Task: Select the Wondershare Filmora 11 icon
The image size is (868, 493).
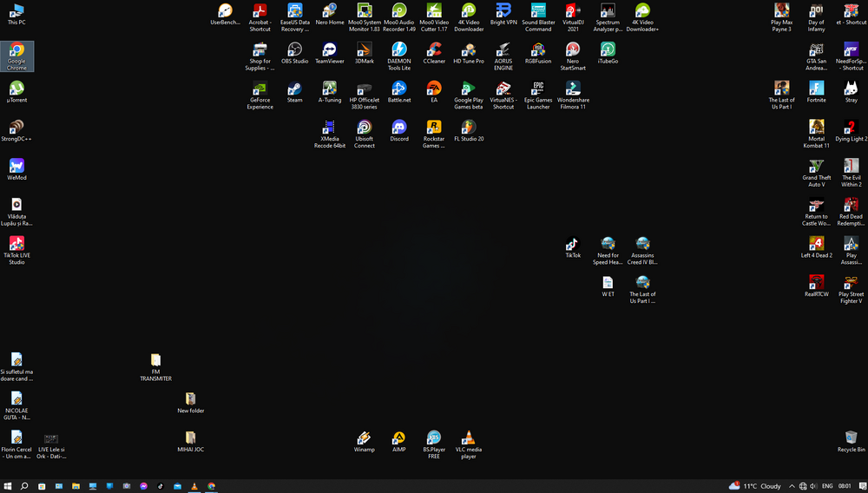Action: [x=573, y=95]
